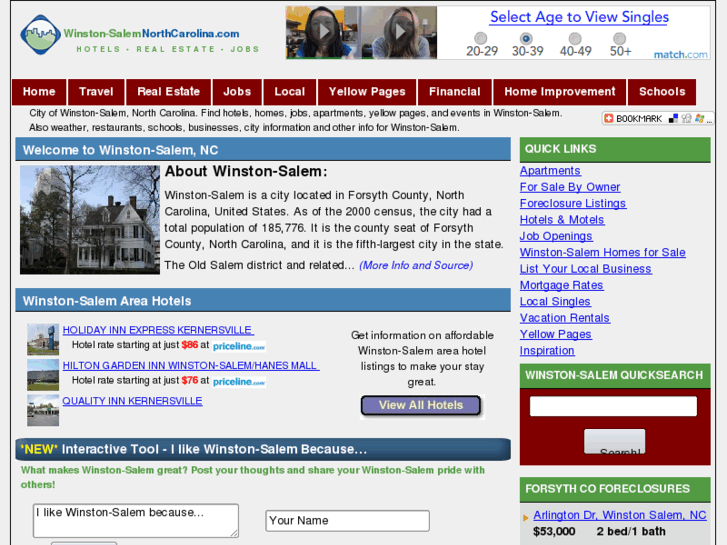Open List Your Local Business link
Viewport: 727px width, 545px height.
pos(586,269)
